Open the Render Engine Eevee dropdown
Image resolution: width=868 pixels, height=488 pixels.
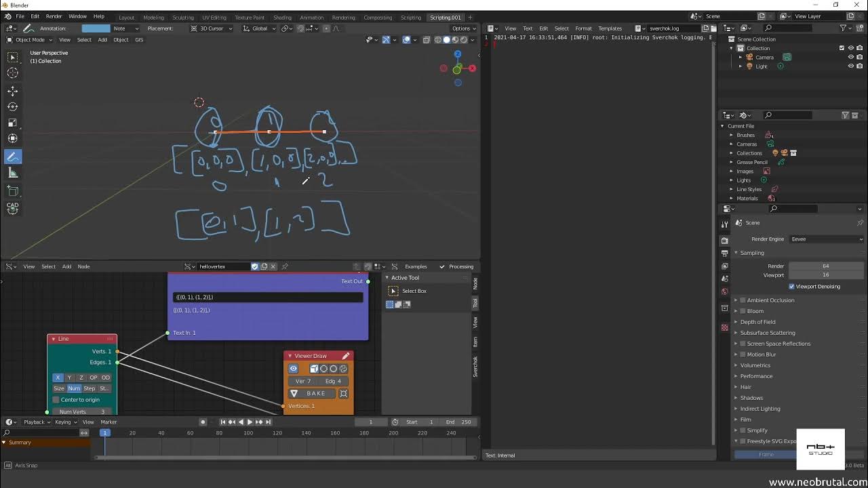pyautogui.click(x=827, y=239)
